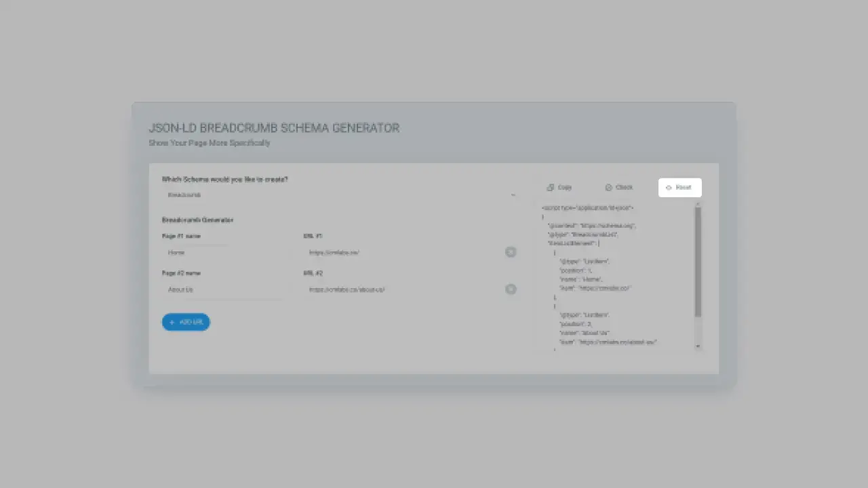This screenshot has height=488, width=868.
Task: Click the plus icon on ADD URL
Action: pos(172,323)
